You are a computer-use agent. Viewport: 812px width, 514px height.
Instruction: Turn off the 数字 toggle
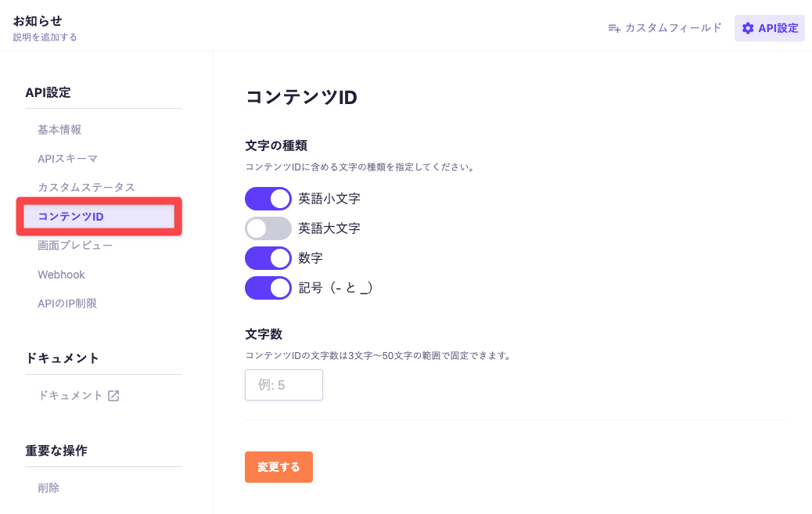click(x=268, y=258)
